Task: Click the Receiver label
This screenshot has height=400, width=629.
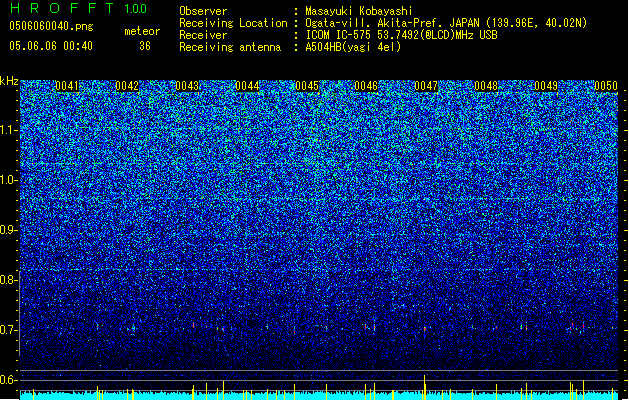Action: 203,35
